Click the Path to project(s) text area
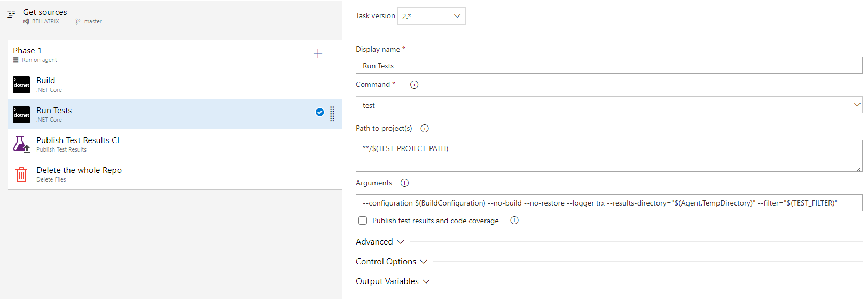This screenshot has height=299, width=868. click(609, 156)
